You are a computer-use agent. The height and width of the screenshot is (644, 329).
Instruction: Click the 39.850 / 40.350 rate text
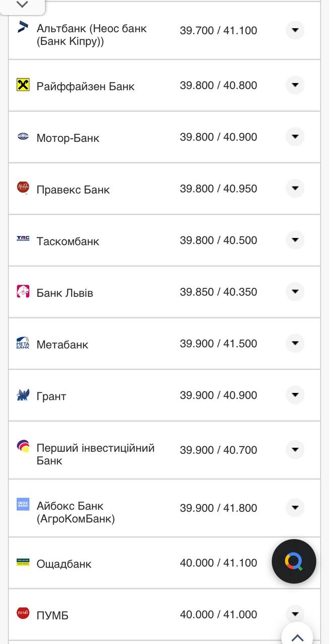[221, 291]
